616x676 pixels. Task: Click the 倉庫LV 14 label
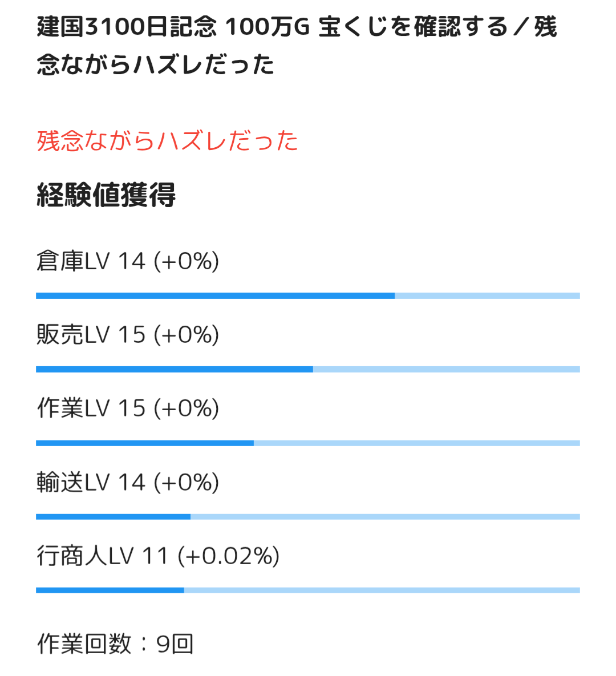coord(91,261)
